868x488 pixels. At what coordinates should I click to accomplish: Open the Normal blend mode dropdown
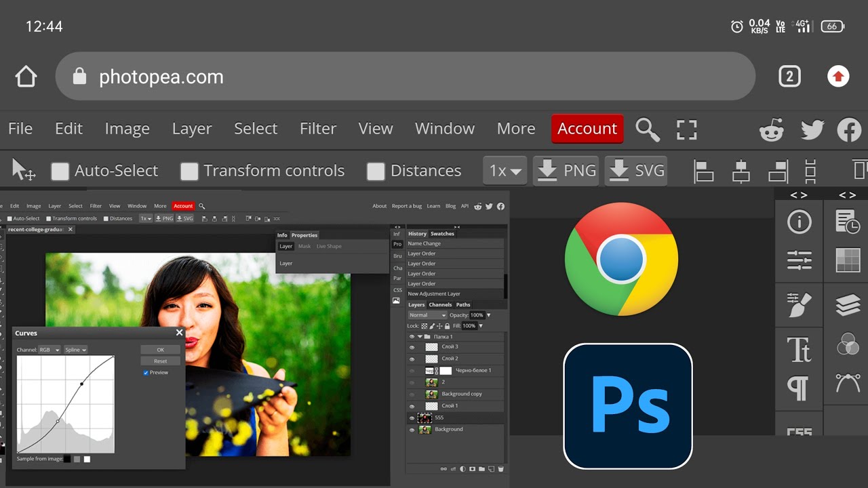click(427, 315)
